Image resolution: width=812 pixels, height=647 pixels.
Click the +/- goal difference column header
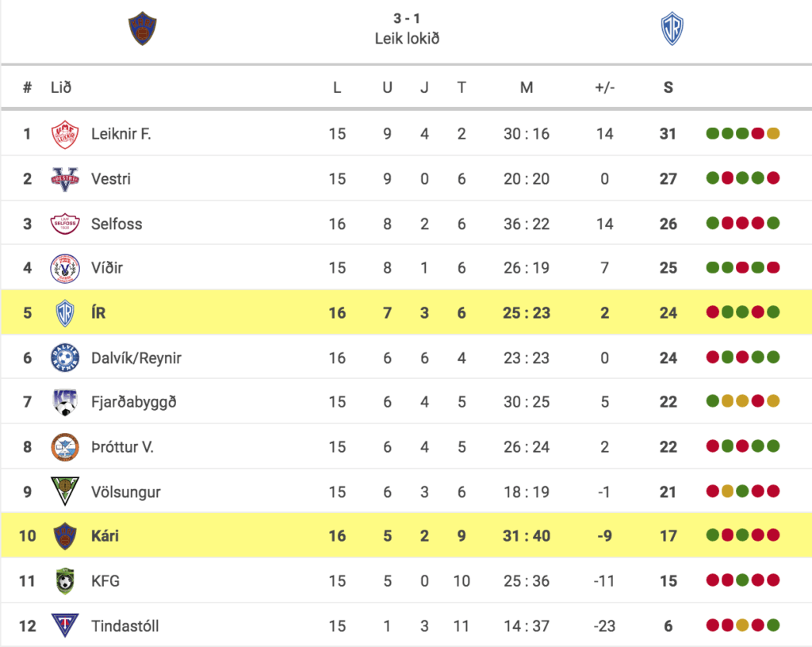[604, 87]
